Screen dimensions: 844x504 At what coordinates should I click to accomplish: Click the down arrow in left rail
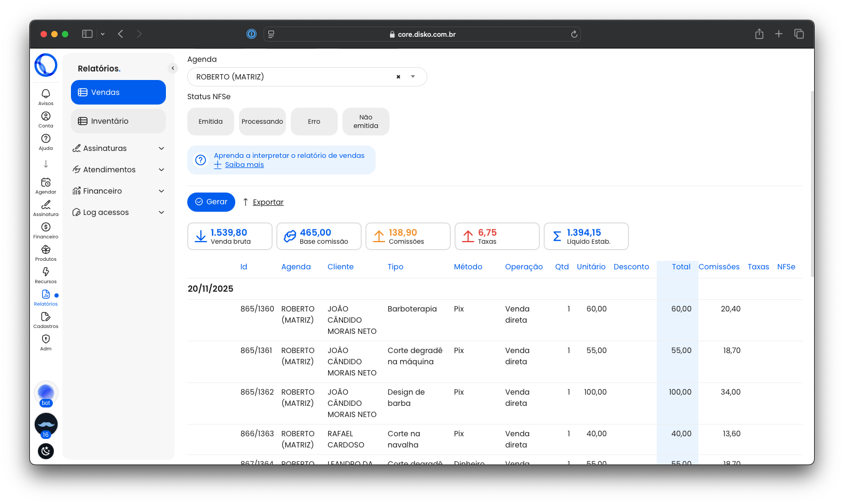46,164
